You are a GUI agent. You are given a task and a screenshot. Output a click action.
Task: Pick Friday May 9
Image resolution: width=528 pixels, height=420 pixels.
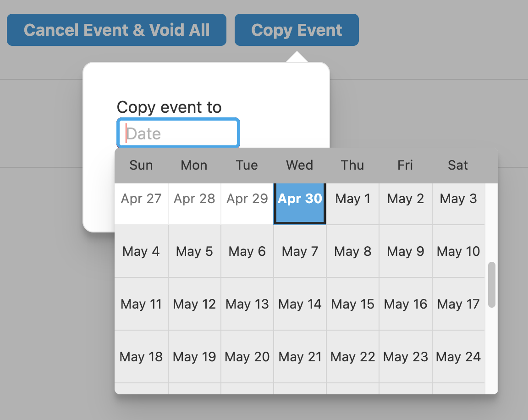point(405,251)
